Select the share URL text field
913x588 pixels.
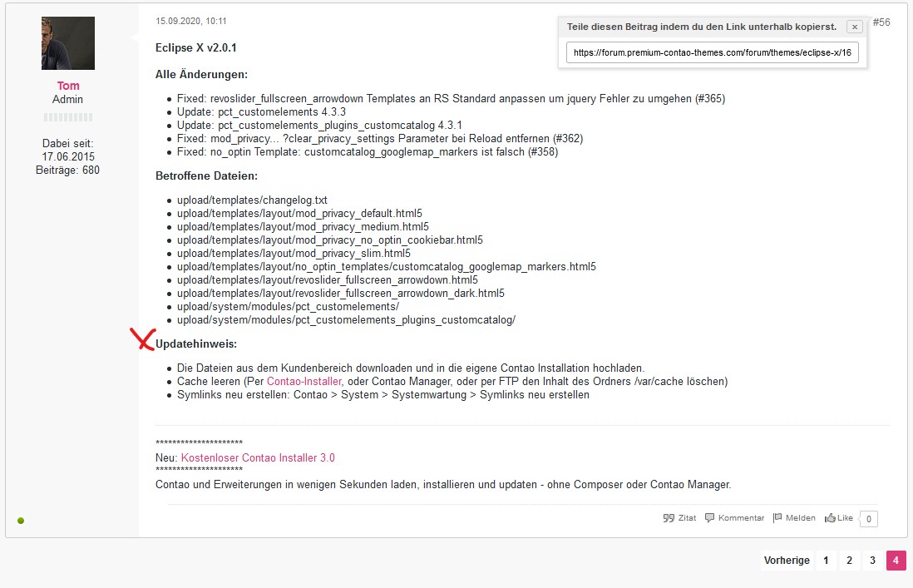tap(712, 52)
